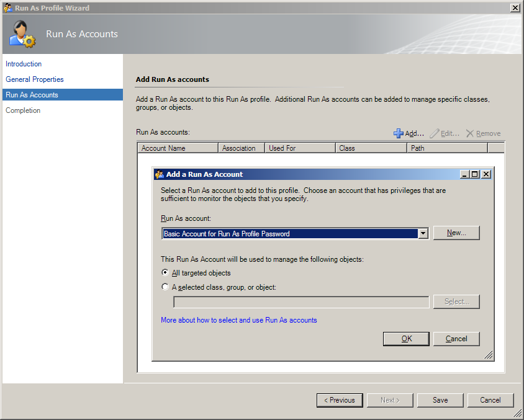Open More about how to select Run As accounts link
The image size is (524, 420).
(238, 320)
